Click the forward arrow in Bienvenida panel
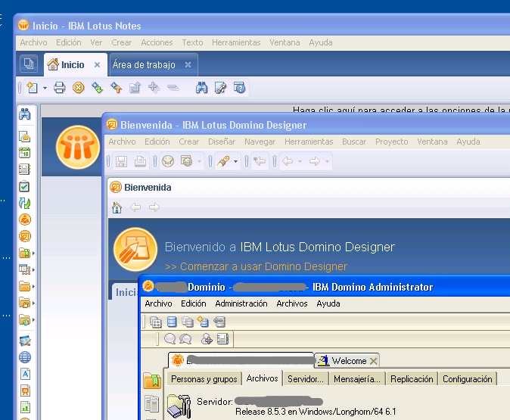Viewport: 510px width, 420px height. coord(154,207)
